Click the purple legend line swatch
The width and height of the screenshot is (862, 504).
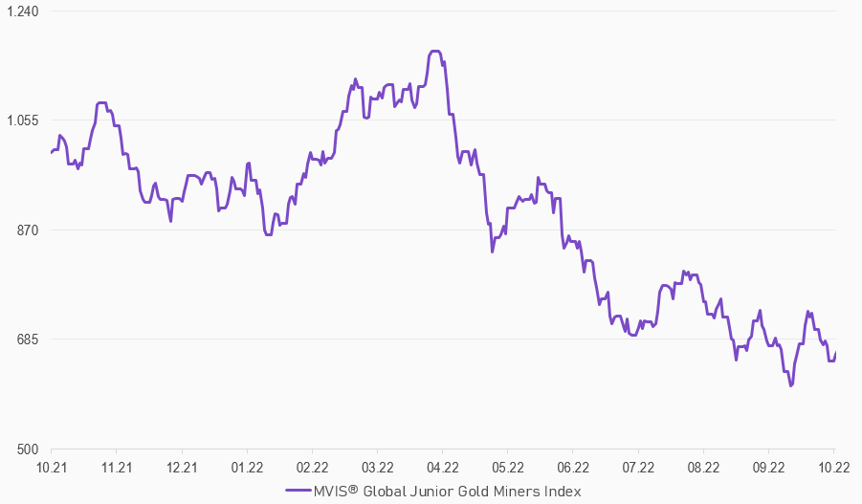click(x=299, y=491)
